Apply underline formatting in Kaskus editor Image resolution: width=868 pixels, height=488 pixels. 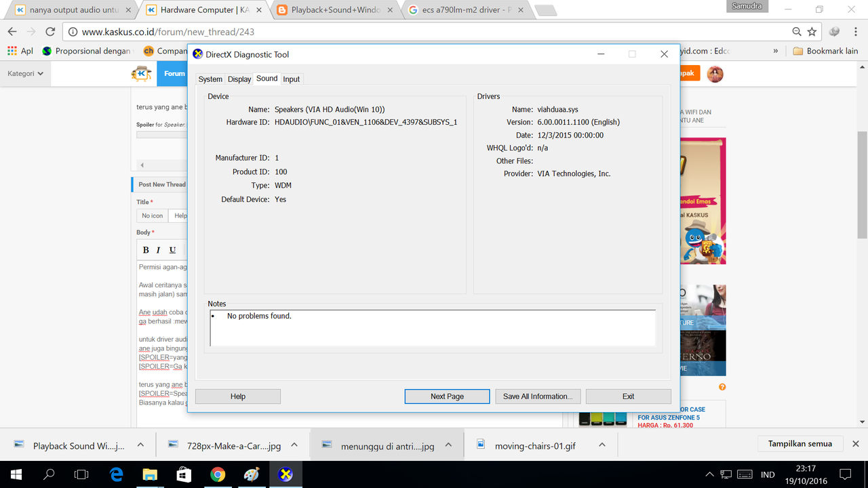172,250
